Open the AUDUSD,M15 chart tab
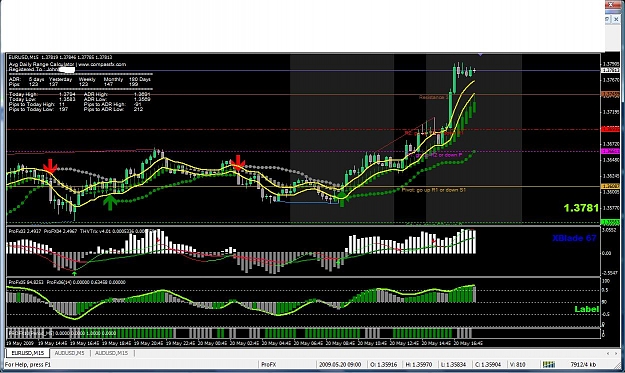Viewport: 625px width, 373px height. click(112, 353)
